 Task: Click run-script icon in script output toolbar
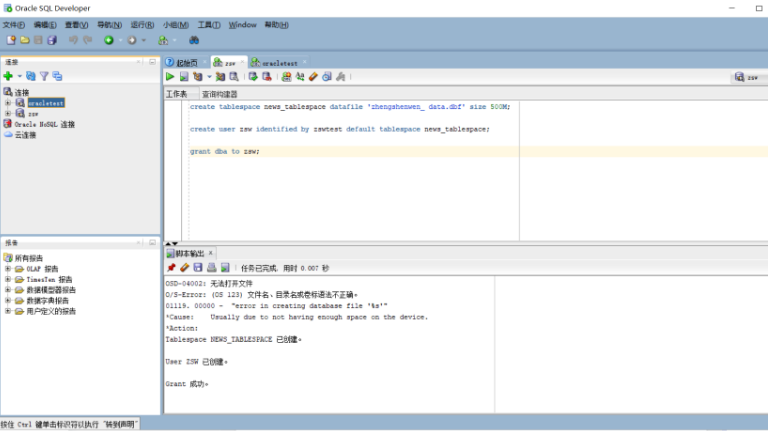pyautogui.click(x=225, y=267)
